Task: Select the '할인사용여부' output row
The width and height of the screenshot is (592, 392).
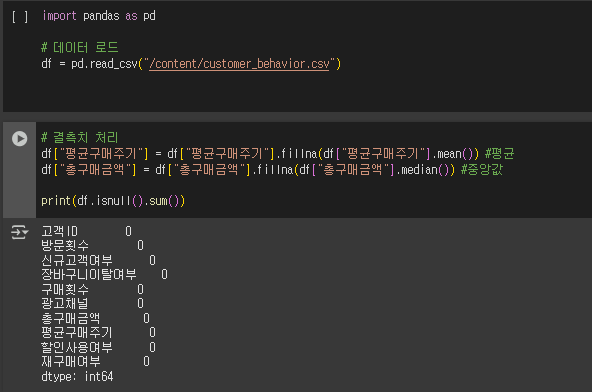Action: [99, 347]
